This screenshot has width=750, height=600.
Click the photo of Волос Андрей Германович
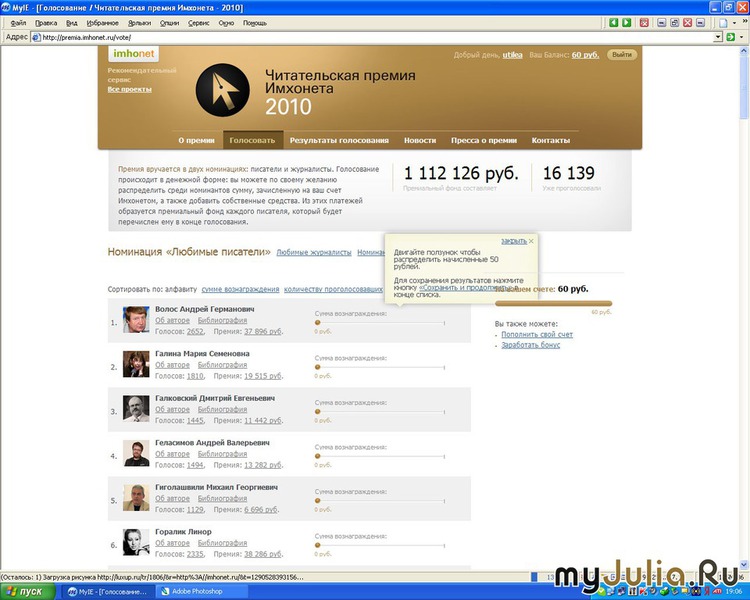point(136,320)
